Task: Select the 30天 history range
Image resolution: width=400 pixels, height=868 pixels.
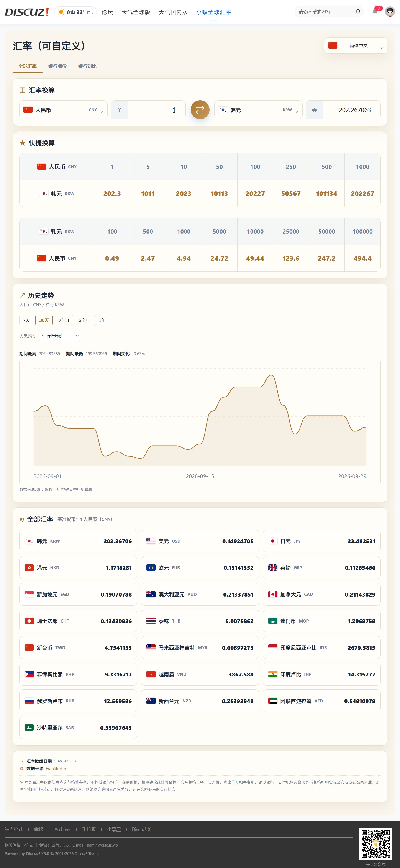Action: (x=44, y=320)
